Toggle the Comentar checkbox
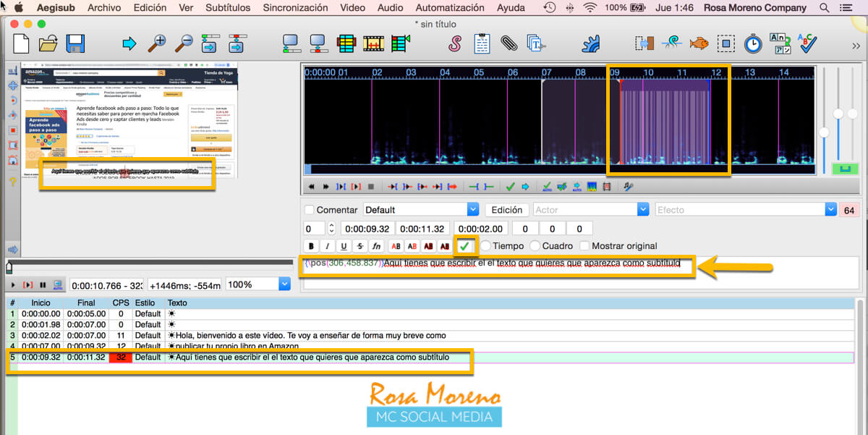The width and height of the screenshot is (868, 435). point(310,210)
